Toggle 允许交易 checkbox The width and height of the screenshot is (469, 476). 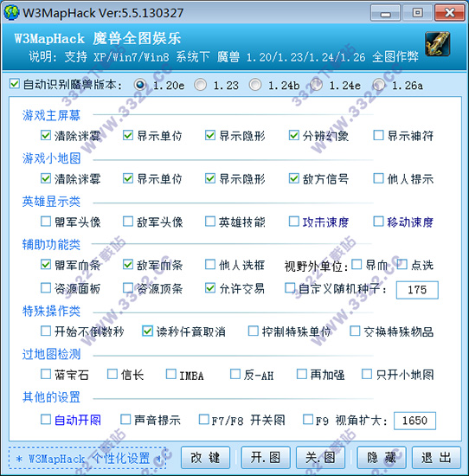pos(210,287)
